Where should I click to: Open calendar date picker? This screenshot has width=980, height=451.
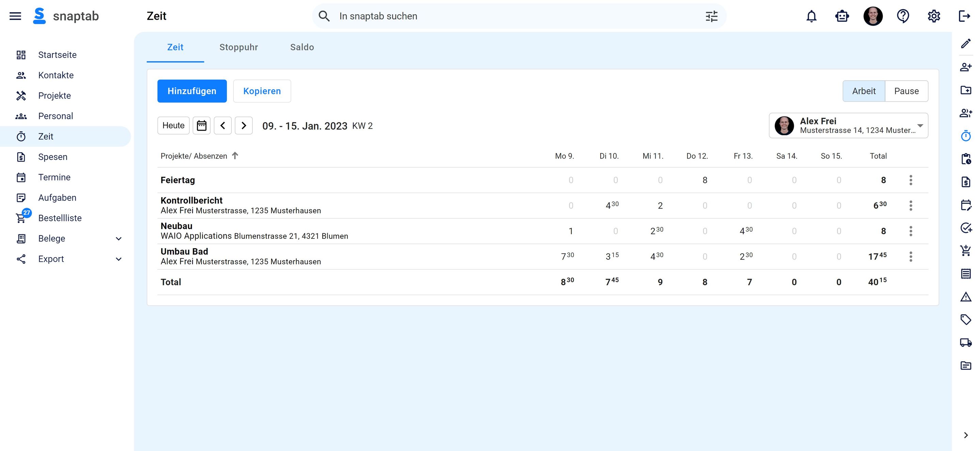201,126
